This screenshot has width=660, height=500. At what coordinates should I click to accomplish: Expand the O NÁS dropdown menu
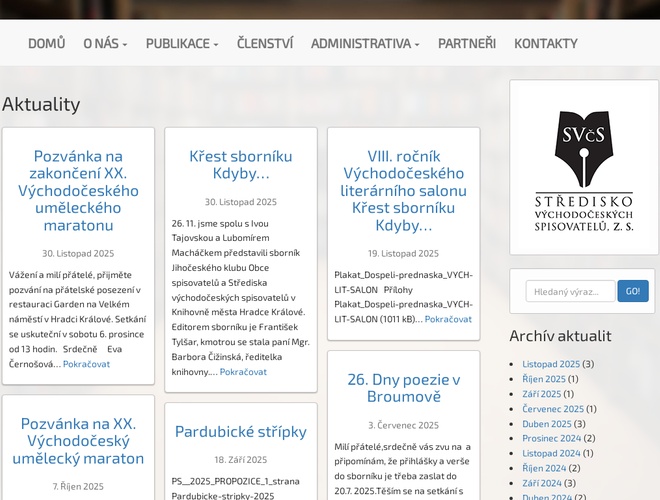105,43
